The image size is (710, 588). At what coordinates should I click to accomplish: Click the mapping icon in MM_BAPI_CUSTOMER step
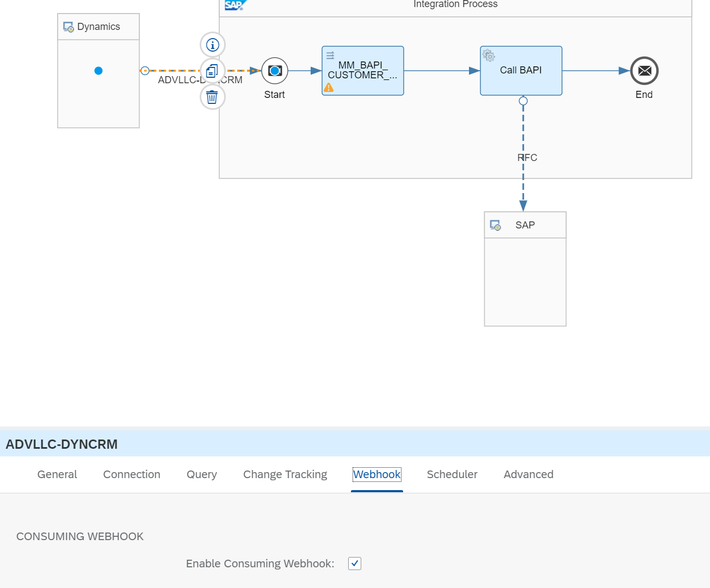point(330,55)
